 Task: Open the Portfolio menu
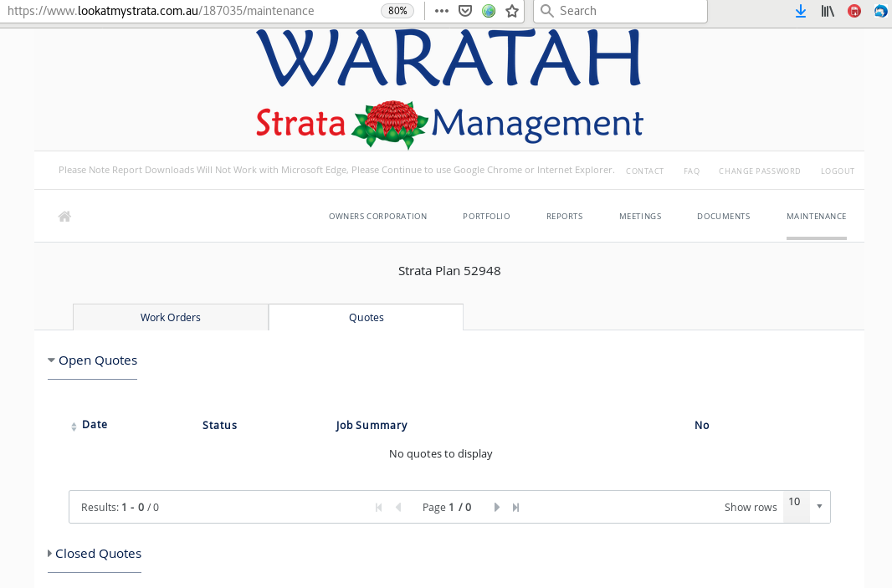coord(486,216)
